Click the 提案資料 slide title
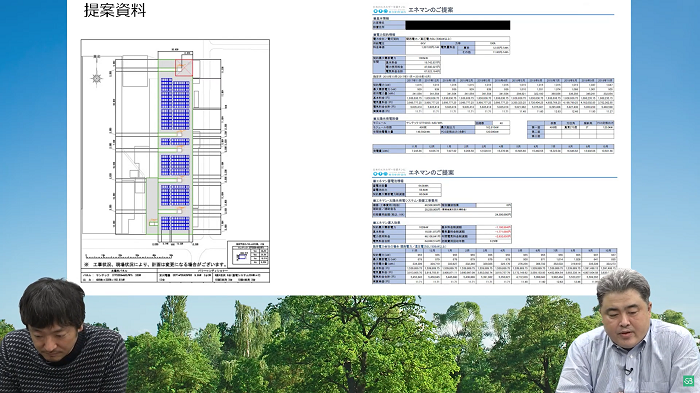The image size is (700, 393). point(115,10)
